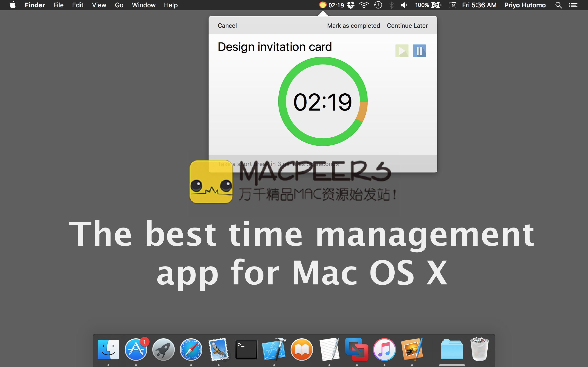Cancel the current task
The width and height of the screenshot is (588, 367).
point(227,26)
